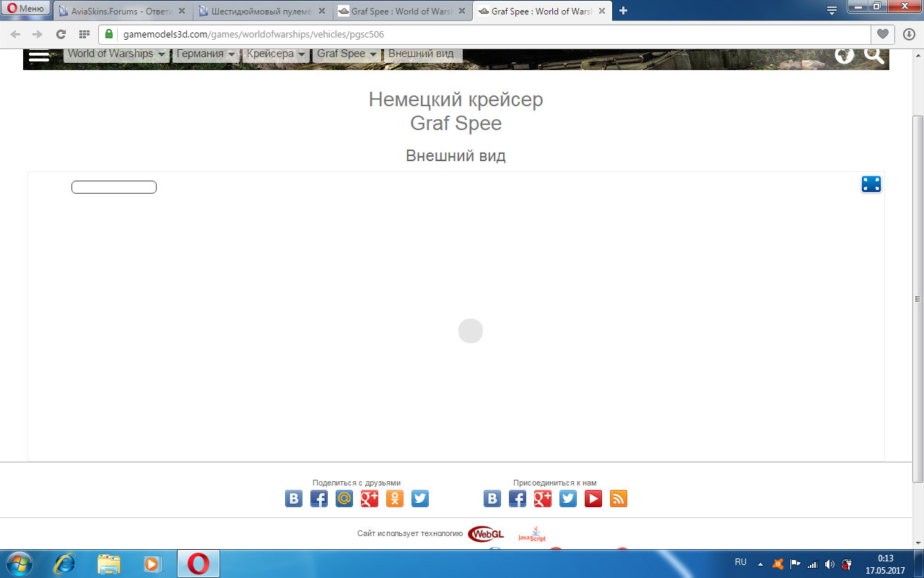Open the Windows Start menu
The image size is (924, 578).
point(19,564)
